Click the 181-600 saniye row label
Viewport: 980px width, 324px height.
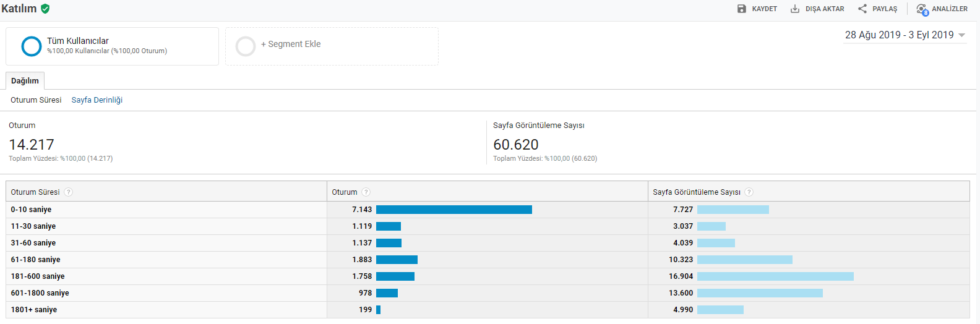[38, 276]
